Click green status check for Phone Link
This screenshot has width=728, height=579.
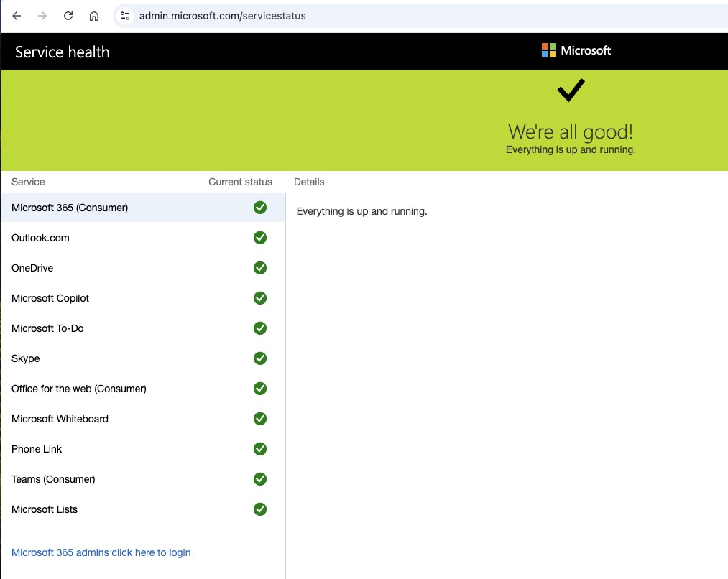click(x=260, y=449)
